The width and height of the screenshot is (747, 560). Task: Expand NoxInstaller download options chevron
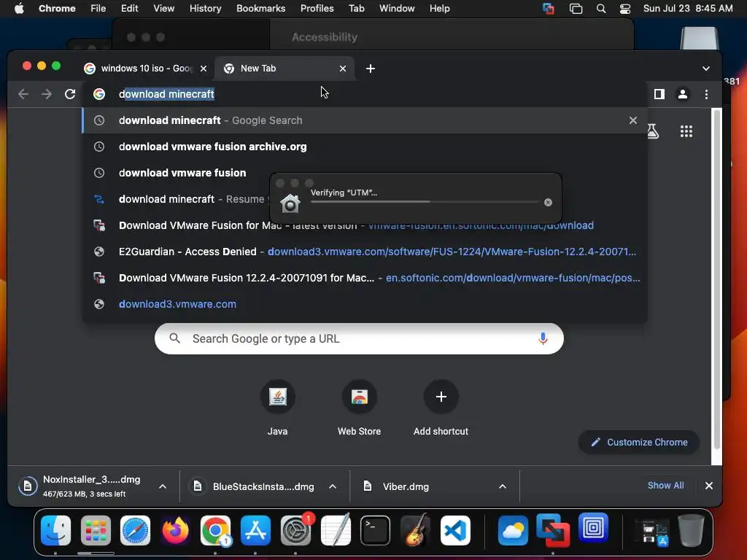[163, 486]
